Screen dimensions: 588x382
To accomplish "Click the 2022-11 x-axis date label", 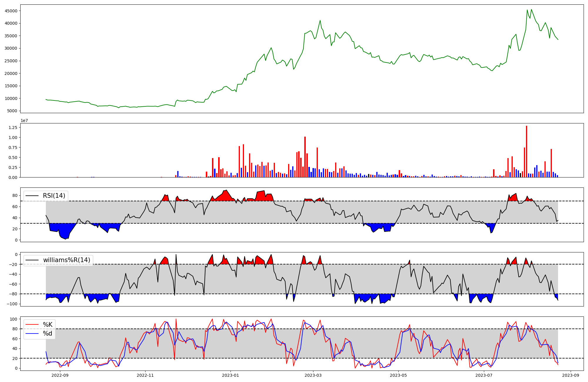I will pyautogui.click(x=145, y=375).
